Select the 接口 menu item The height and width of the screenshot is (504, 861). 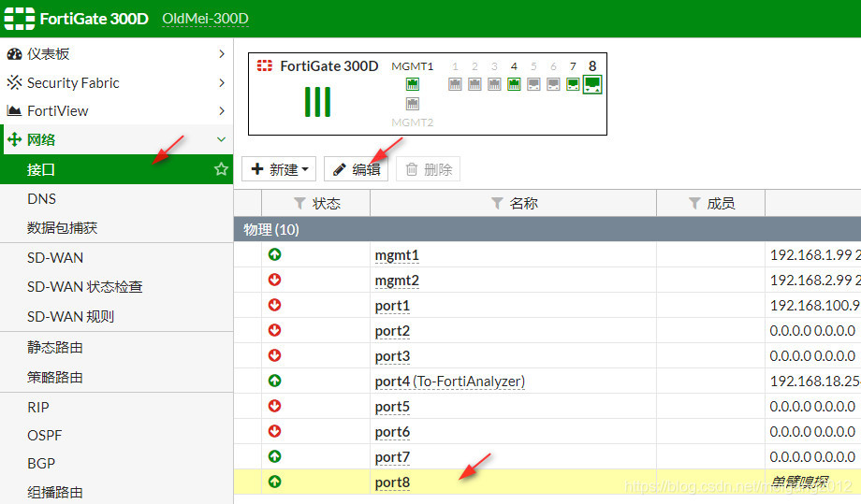pos(116,169)
